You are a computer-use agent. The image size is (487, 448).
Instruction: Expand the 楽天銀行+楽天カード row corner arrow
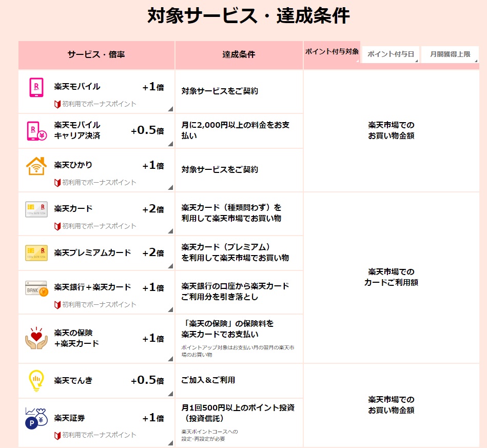[x=170, y=310]
